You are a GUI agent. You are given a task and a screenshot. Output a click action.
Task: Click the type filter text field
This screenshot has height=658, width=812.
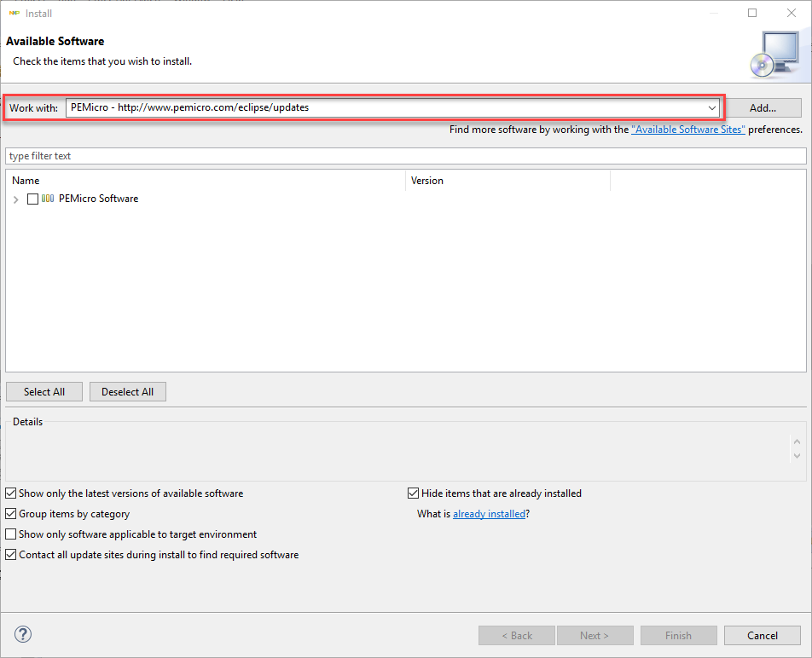coord(405,156)
